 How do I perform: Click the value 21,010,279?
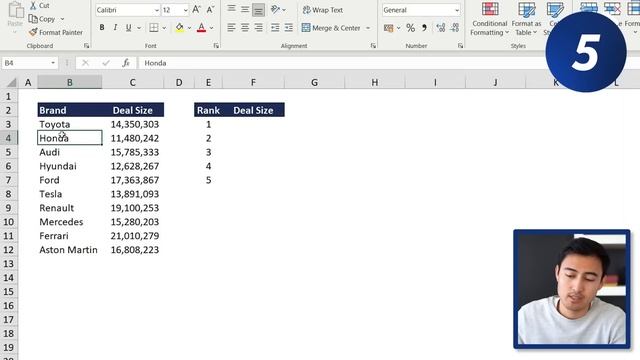coord(135,236)
